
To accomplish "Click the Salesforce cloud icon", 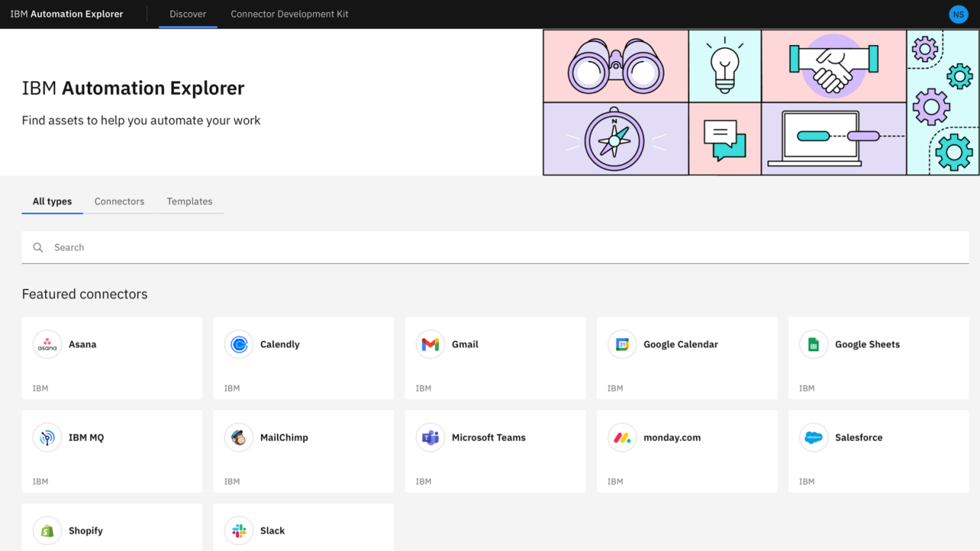I will click(x=813, y=438).
